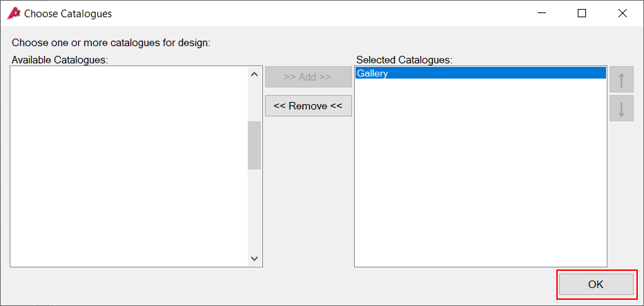The height and width of the screenshot is (306, 644).
Task: Remove the selected catalogue with << Remove <<
Action: coord(308,106)
